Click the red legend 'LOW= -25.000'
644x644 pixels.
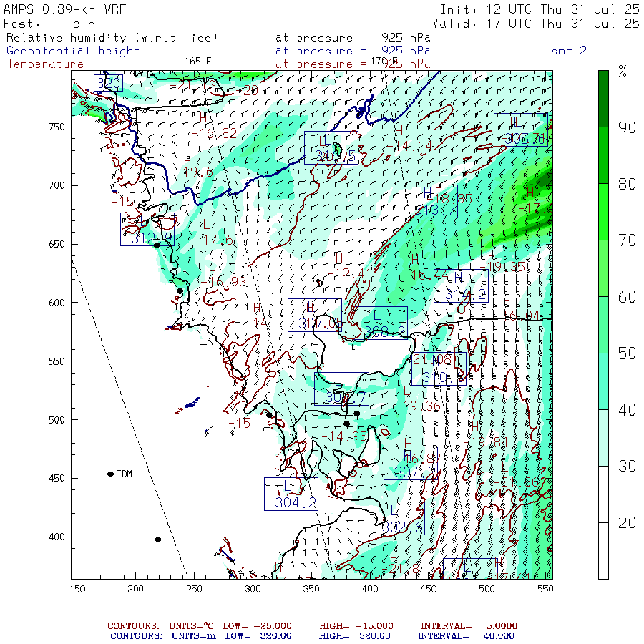click(x=257, y=626)
